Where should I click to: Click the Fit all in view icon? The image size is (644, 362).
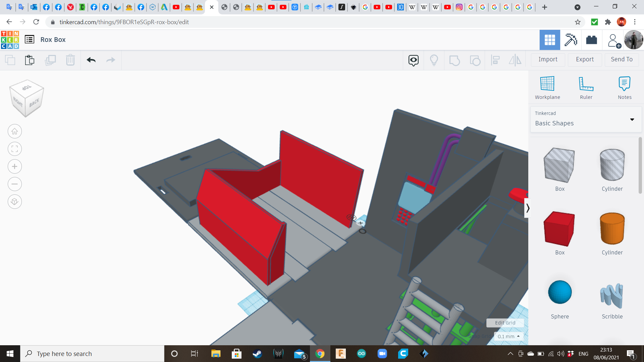[15, 149]
